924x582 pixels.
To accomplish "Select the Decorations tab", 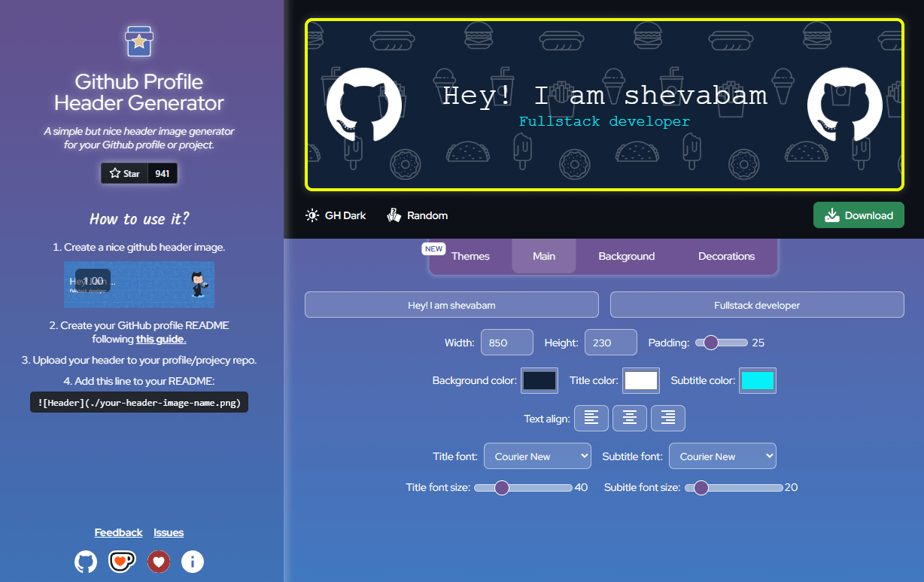I will (x=726, y=256).
